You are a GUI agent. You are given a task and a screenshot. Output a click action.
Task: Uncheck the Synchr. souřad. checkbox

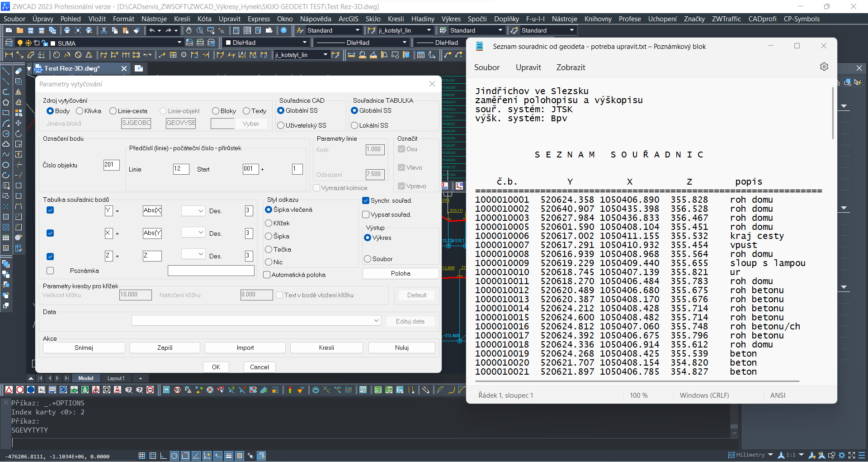(x=366, y=200)
